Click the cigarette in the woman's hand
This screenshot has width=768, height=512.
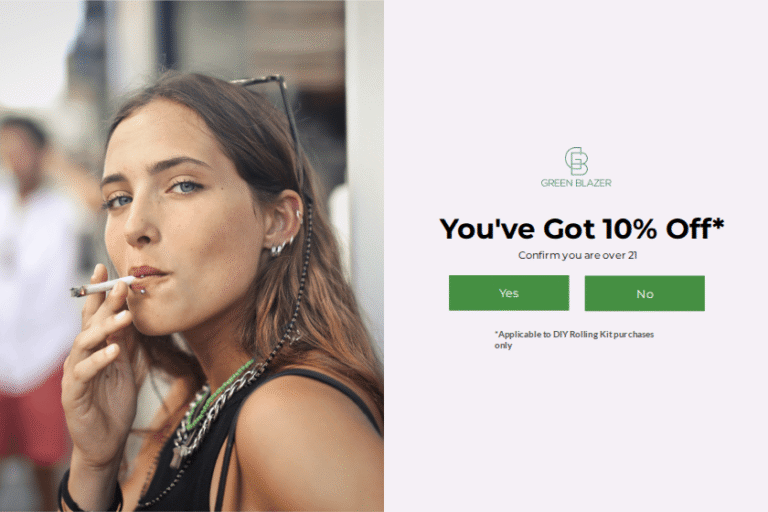pyautogui.click(x=103, y=286)
